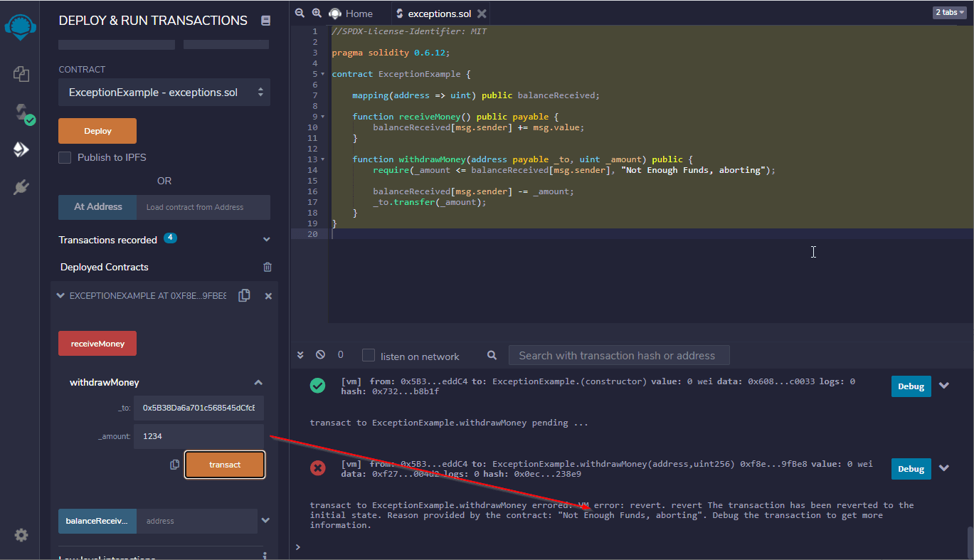Zoom out the editor font
The height and width of the screenshot is (560, 974).
point(300,13)
